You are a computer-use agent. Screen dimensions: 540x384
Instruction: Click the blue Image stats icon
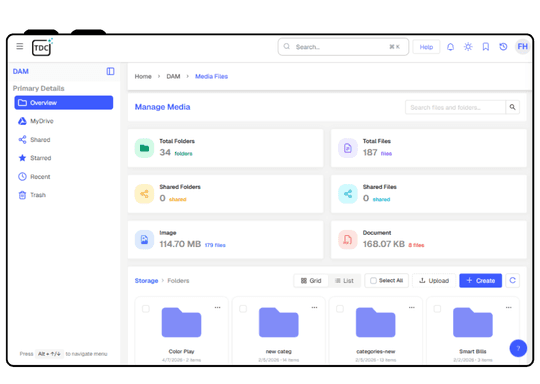(144, 240)
